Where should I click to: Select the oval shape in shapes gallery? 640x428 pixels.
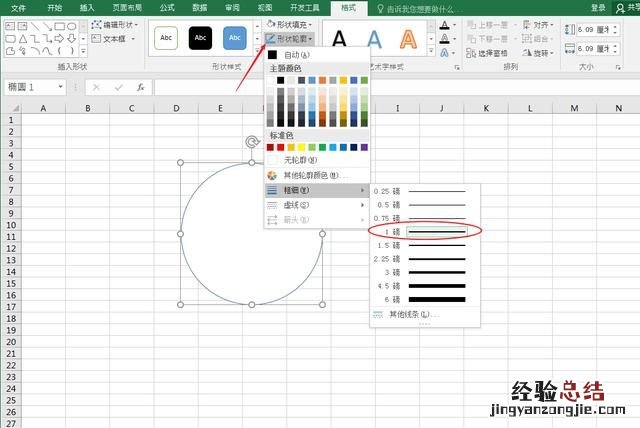click(71, 27)
